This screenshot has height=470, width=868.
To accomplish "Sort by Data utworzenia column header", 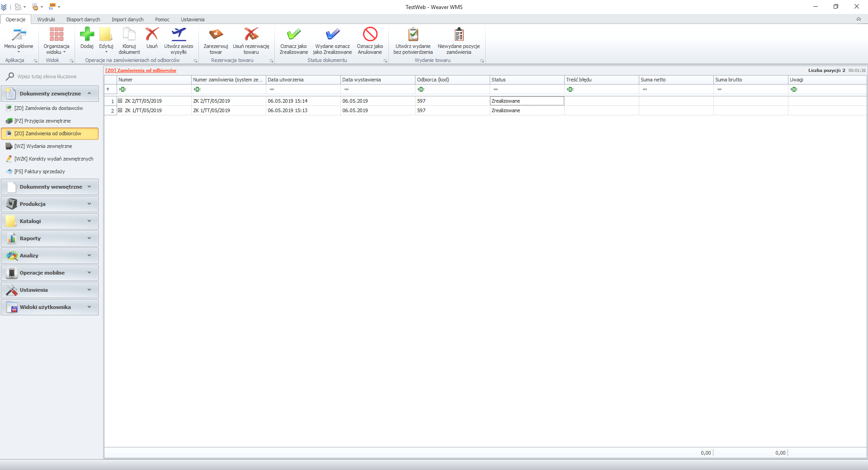I will [303, 80].
